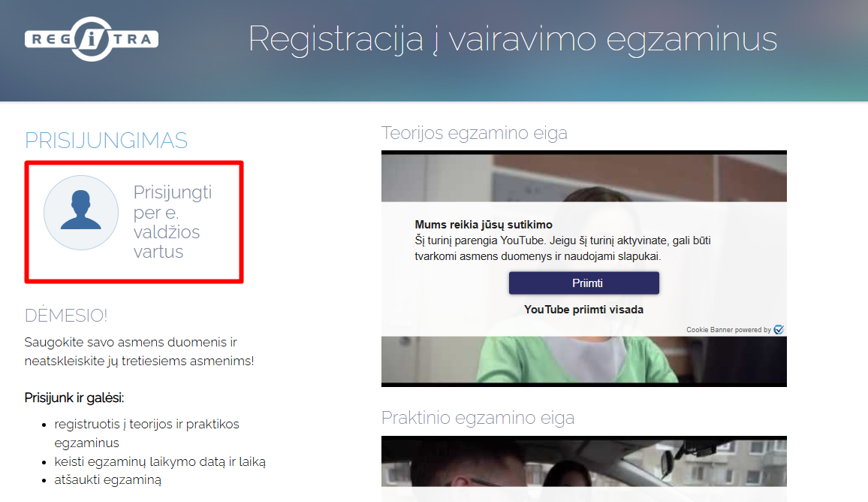Image resolution: width=868 pixels, height=502 pixels.
Task: Open Prisijungti per e. valdžios vartus link
Action: tap(172, 222)
